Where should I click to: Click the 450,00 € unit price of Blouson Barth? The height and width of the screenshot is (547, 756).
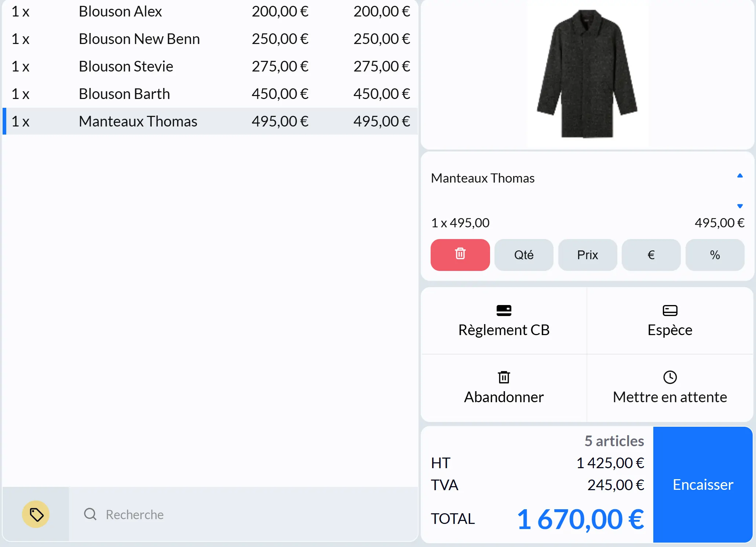pos(280,94)
